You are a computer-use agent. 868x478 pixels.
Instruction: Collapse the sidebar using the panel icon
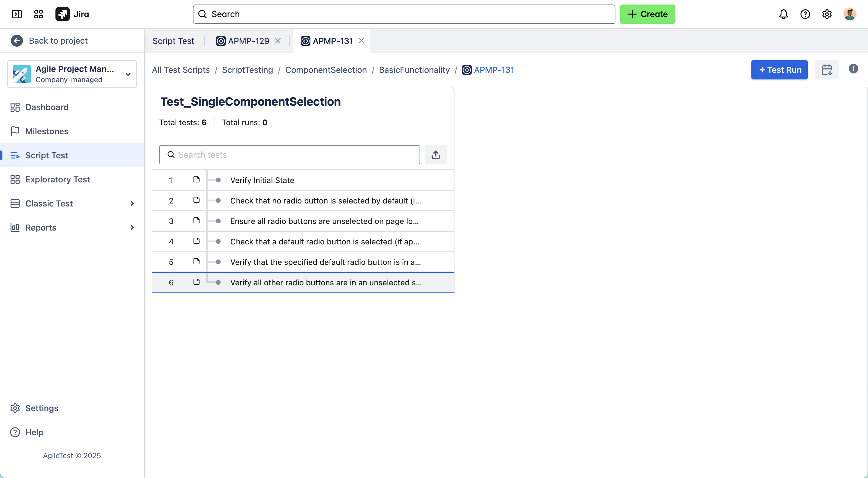pos(17,14)
